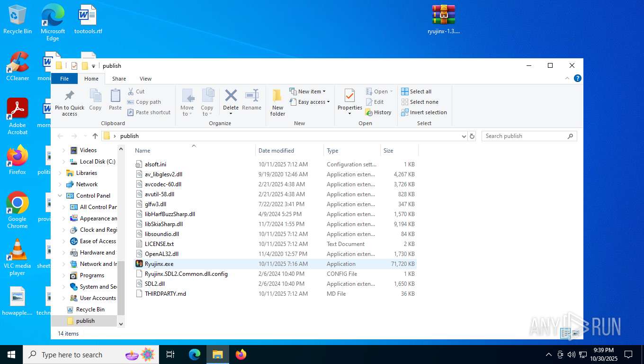
Task: Open Network in navigation pane
Action: pyautogui.click(x=87, y=184)
